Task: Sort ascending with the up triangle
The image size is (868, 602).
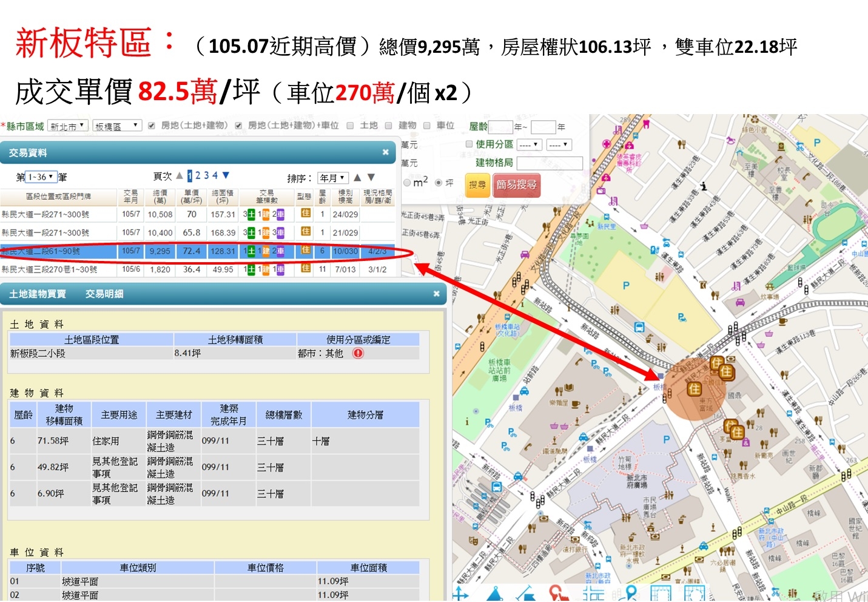Action: pyautogui.click(x=357, y=178)
